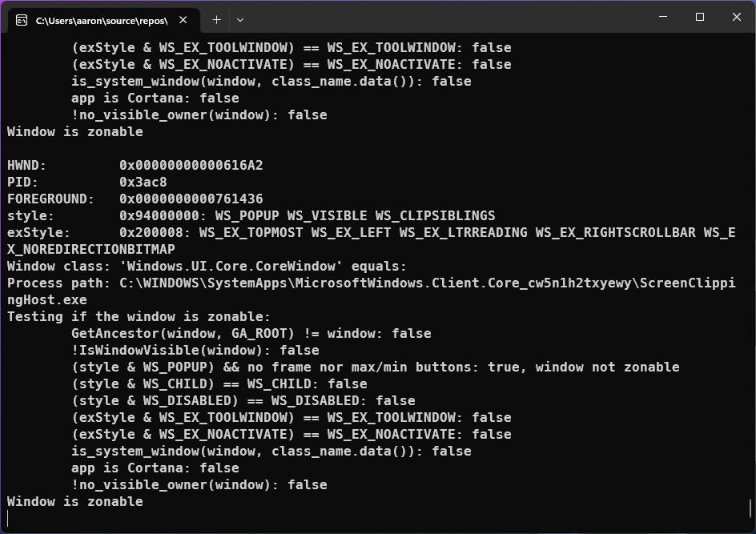756x534 pixels.
Task: Close the current terminal tab
Action: 181,21
